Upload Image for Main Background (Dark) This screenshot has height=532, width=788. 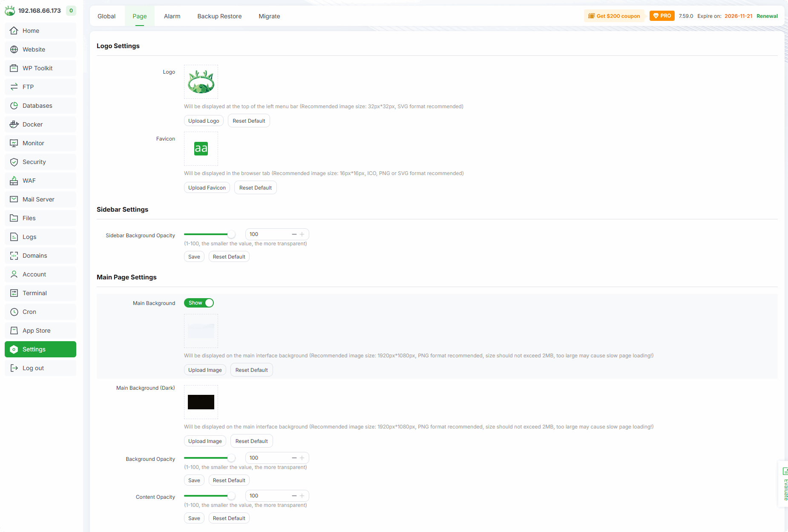click(x=205, y=441)
